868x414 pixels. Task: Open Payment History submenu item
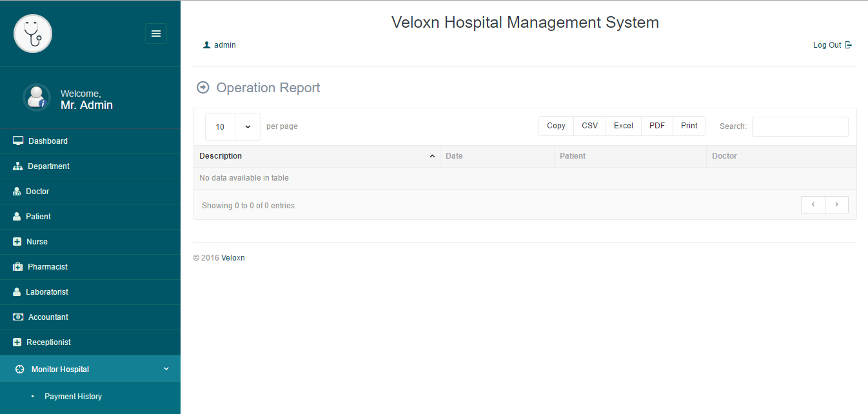point(73,397)
